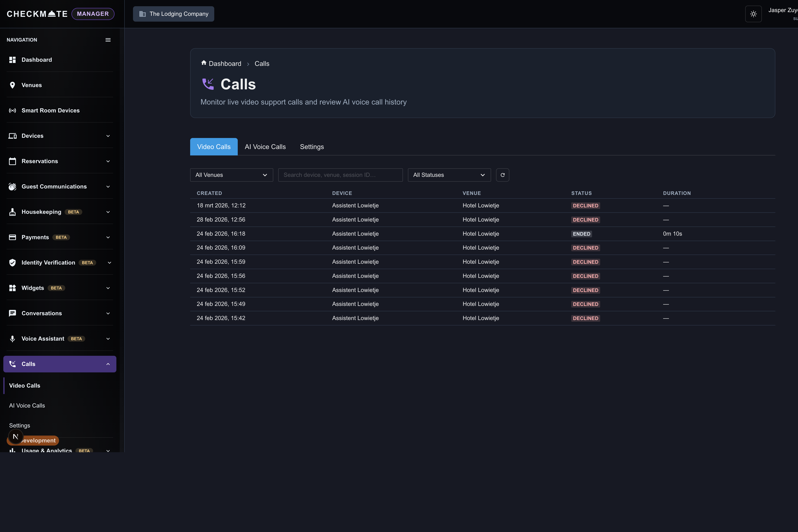Open the All Statuses filter dropdown

449,175
